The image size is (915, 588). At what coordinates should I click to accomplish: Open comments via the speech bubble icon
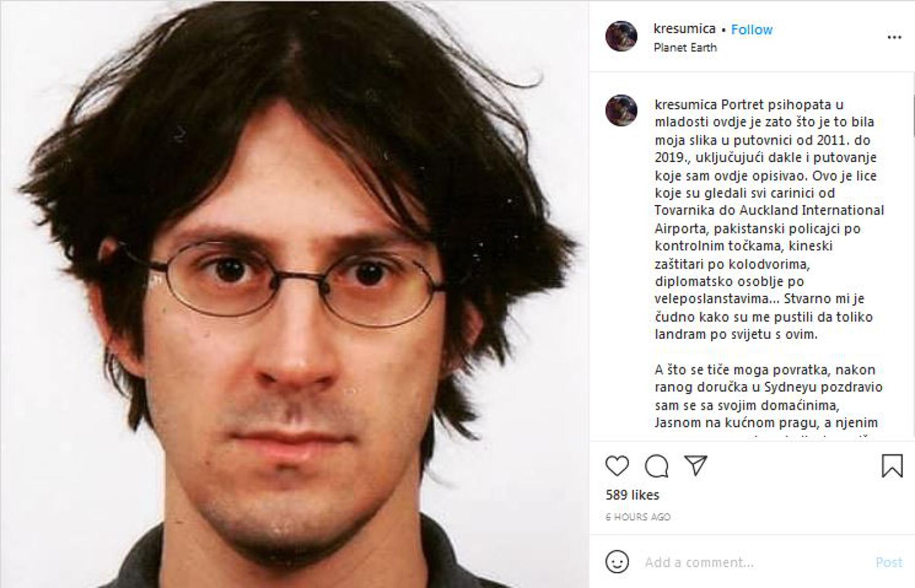pyautogui.click(x=656, y=466)
